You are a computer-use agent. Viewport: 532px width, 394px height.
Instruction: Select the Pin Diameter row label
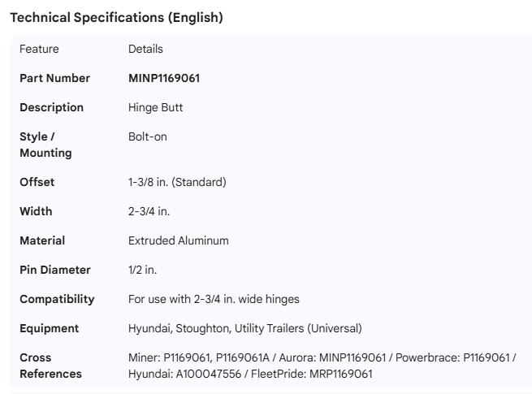(55, 270)
